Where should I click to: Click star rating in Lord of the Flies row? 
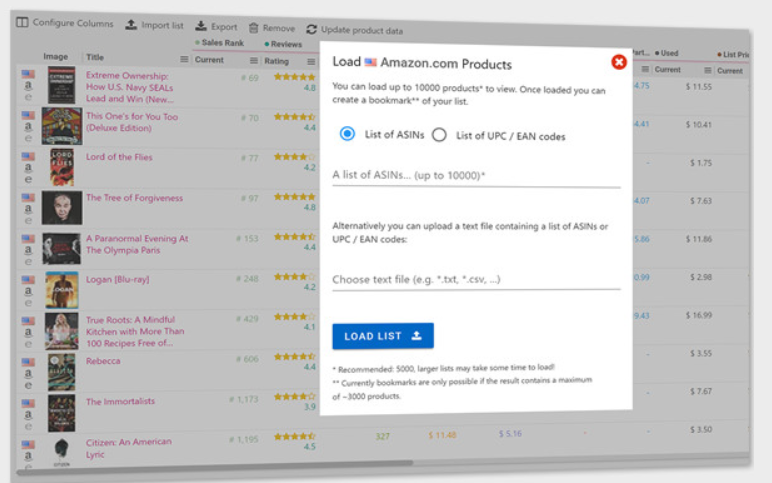pos(294,157)
